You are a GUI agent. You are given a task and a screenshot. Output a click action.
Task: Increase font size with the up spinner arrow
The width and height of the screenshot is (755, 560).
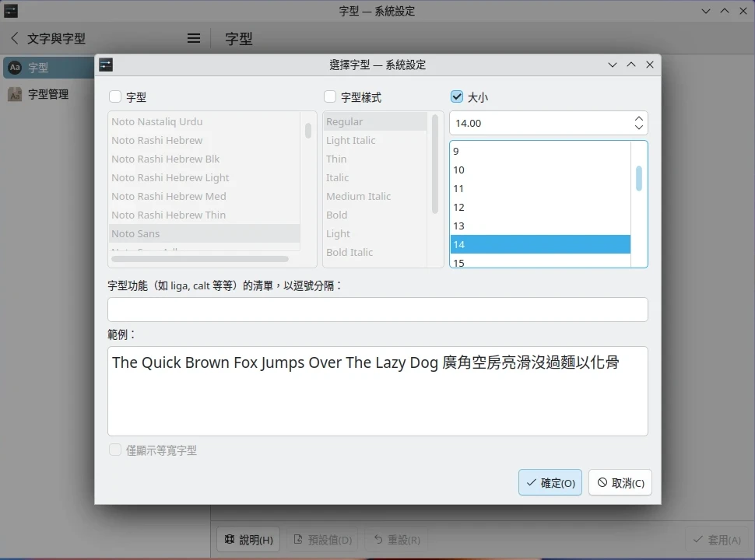point(638,118)
